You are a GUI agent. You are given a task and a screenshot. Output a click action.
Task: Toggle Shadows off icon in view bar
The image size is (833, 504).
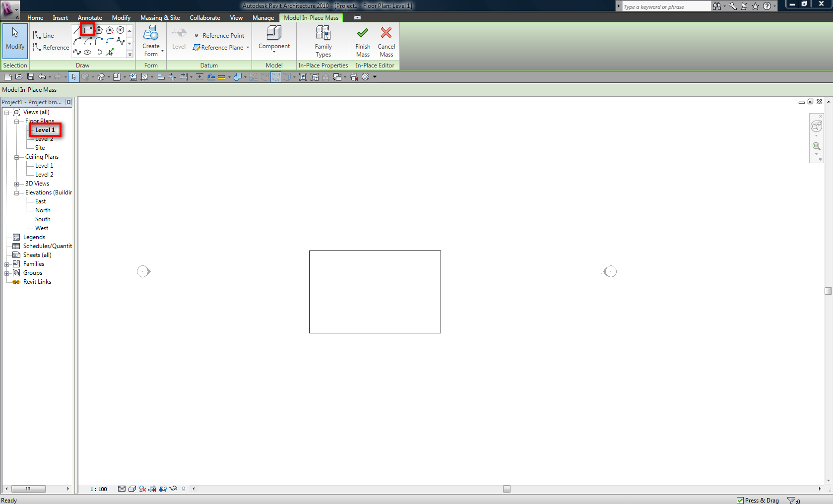click(142, 489)
